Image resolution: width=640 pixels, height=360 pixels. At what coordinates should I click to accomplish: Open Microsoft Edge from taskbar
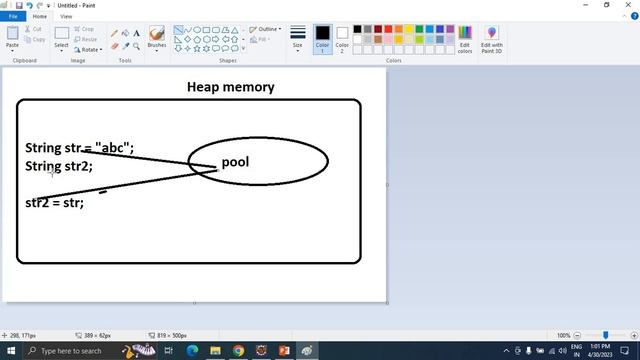click(192, 351)
